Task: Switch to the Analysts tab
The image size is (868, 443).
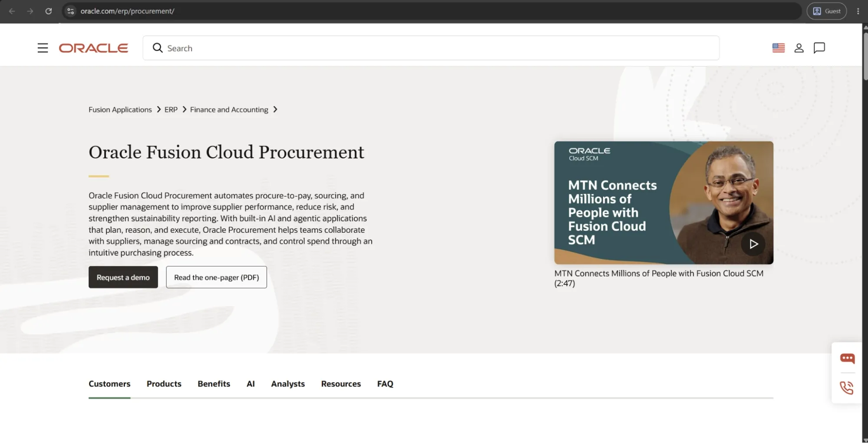Action: point(288,384)
